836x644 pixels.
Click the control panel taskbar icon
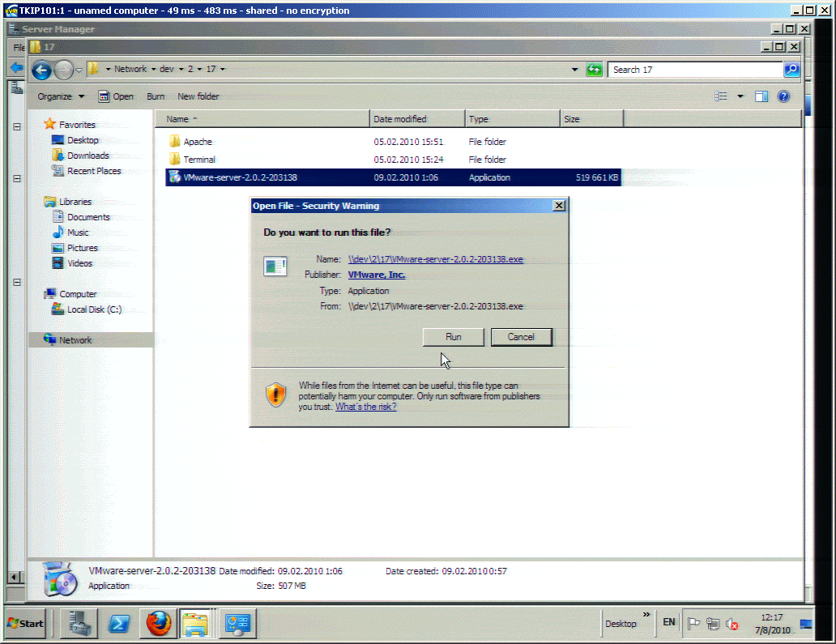coord(237,623)
